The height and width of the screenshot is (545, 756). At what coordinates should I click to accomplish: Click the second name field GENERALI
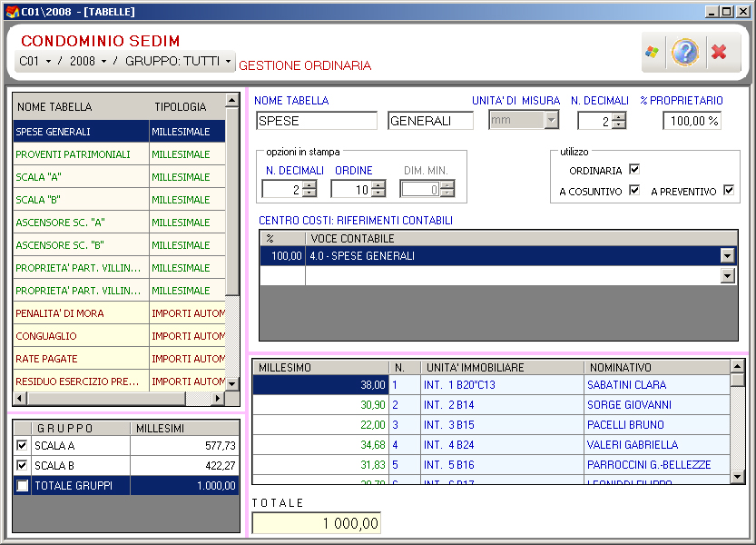pos(430,121)
